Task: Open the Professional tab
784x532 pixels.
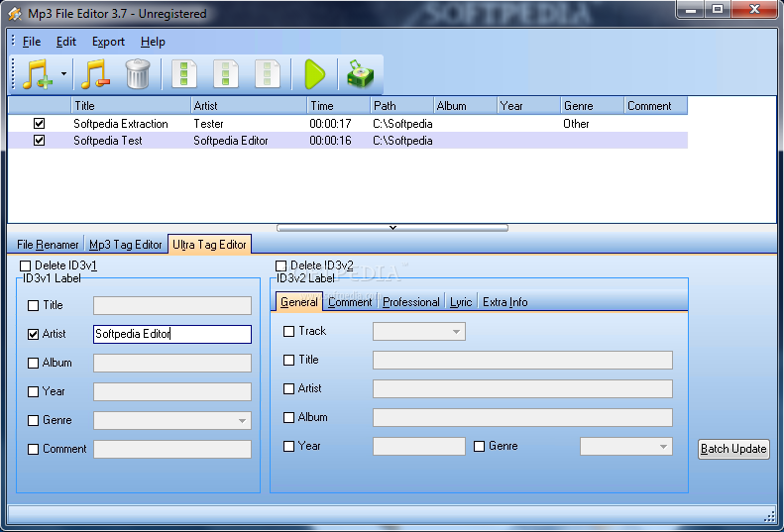Action: point(411,302)
